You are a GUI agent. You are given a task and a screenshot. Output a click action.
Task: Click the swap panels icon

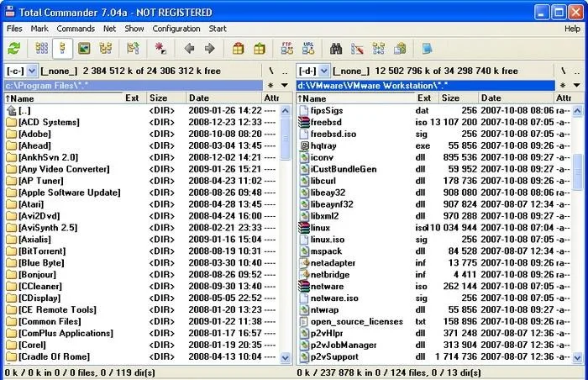(x=133, y=49)
